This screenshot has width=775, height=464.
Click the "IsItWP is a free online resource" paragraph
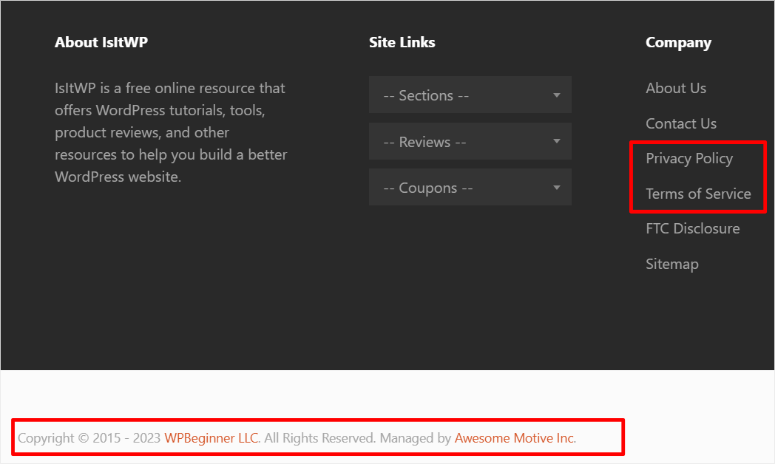(x=171, y=132)
